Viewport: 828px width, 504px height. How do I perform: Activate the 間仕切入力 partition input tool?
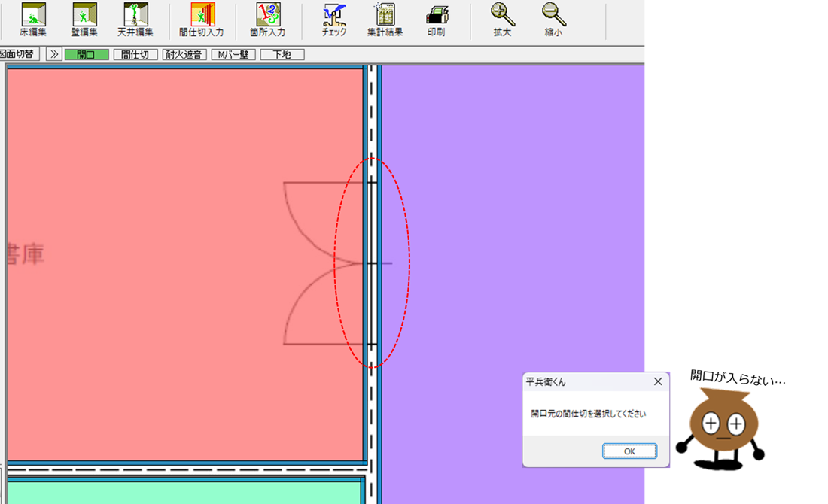coord(202,20)
